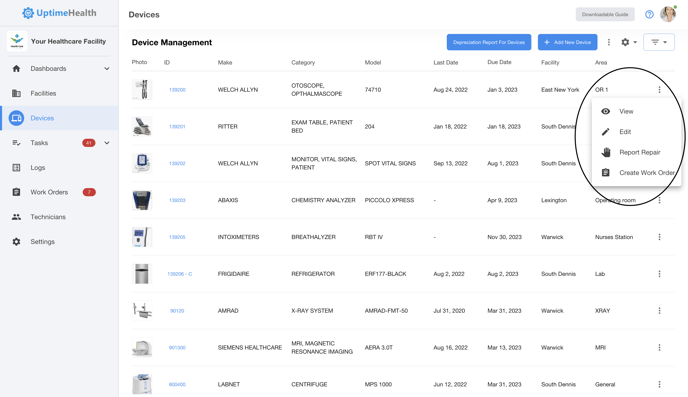Click the Make column header
This screenshot has width=688, height=397.
[x=225, y=62]
